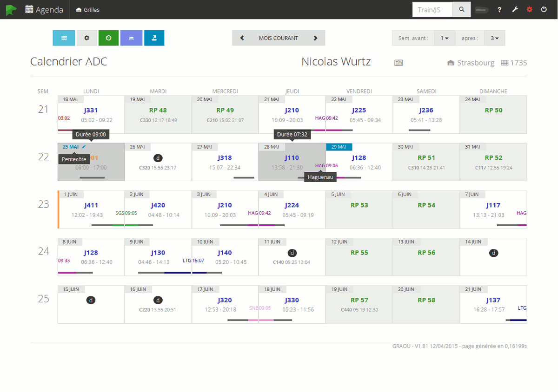The height and width of the screenshot is (392, 558).
Task: Click C320 15:55 23:17 on 26 MAI
Action: pyautogui.click(x=158, y=168)
